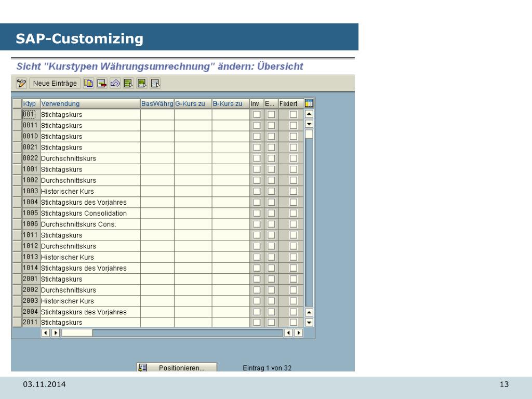Click the B-Kurs zu field for Ktyp 2002
Image resolution: width=532 pixels, height=399 pixels.
pos(231,290)
